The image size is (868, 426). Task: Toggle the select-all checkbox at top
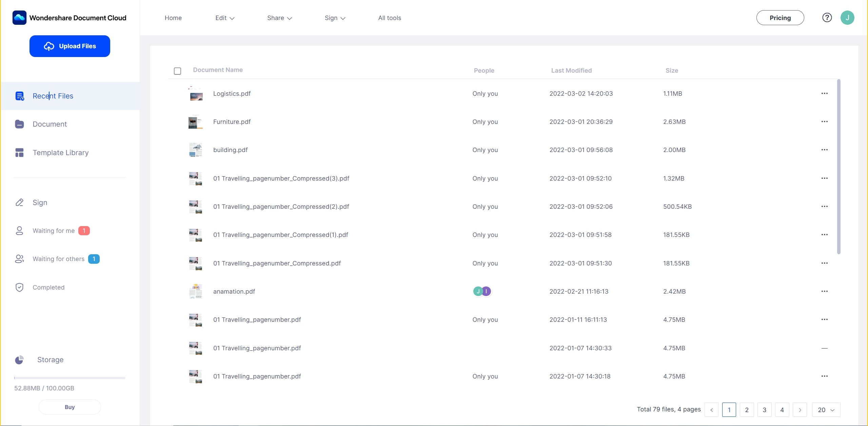pyautogui.click(x=177, y=71)
